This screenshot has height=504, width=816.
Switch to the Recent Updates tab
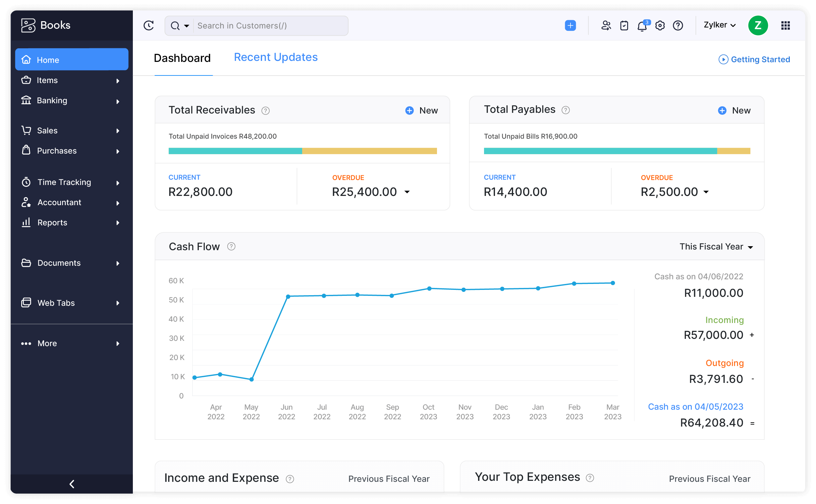(276, 57)
